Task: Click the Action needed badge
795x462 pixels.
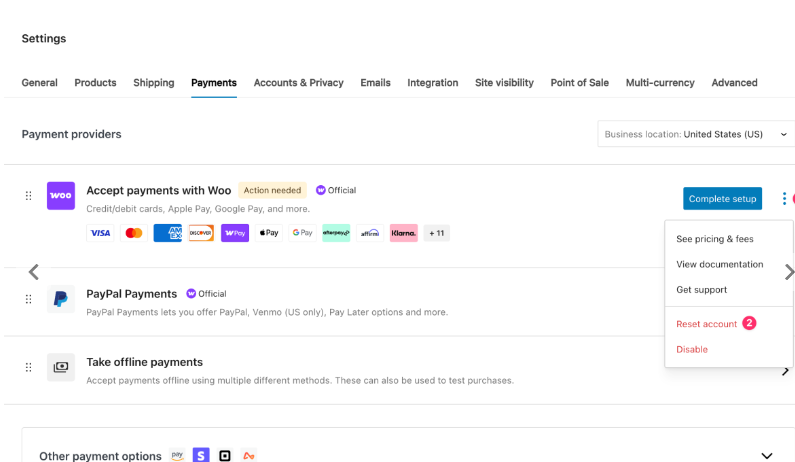Action: (x=272, y=190)
